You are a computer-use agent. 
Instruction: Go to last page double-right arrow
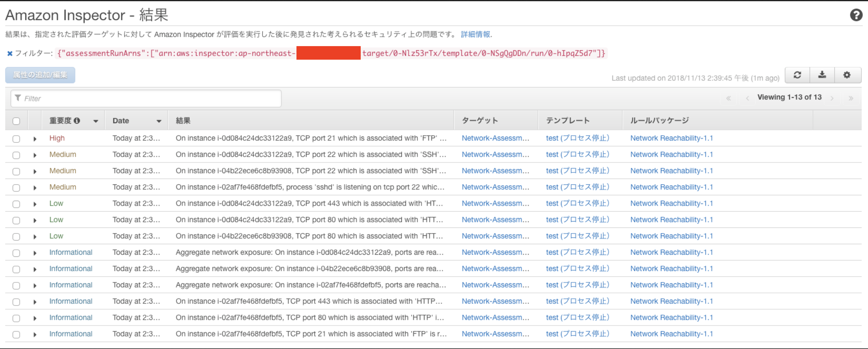[851, 98]
